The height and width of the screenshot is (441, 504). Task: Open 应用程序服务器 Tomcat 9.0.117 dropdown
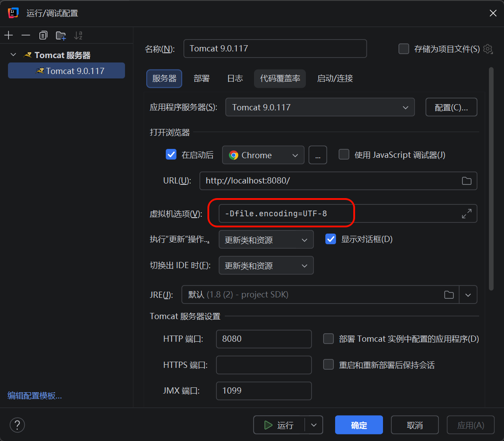320,107
